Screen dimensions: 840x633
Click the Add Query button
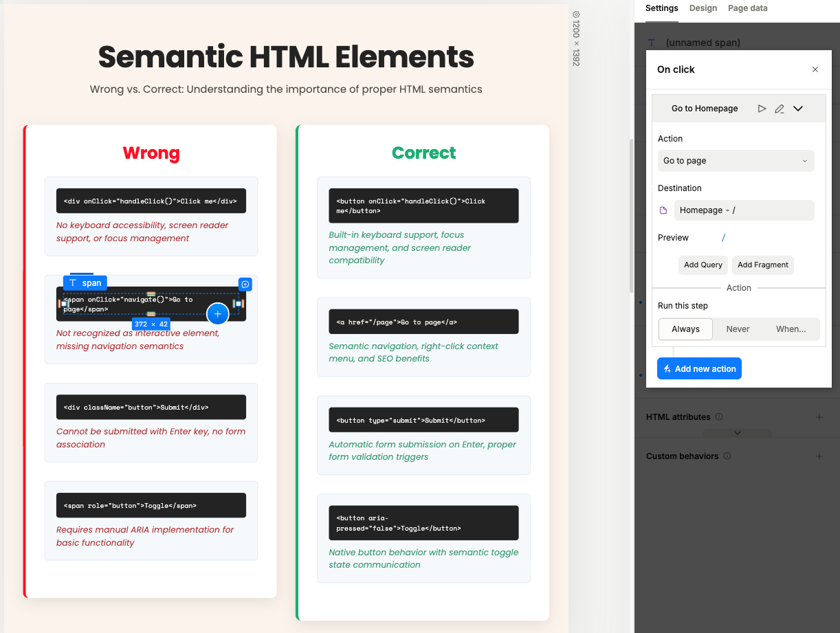[703, 265]
